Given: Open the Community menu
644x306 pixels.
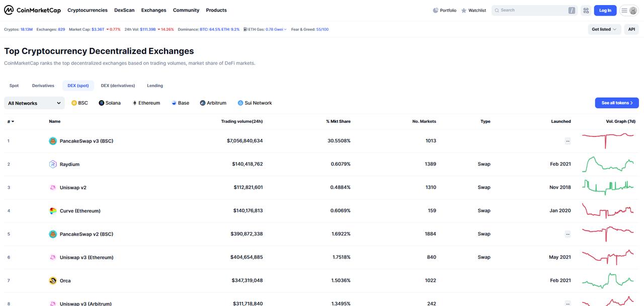Looking at the screenshot, I should coord(186,10).
